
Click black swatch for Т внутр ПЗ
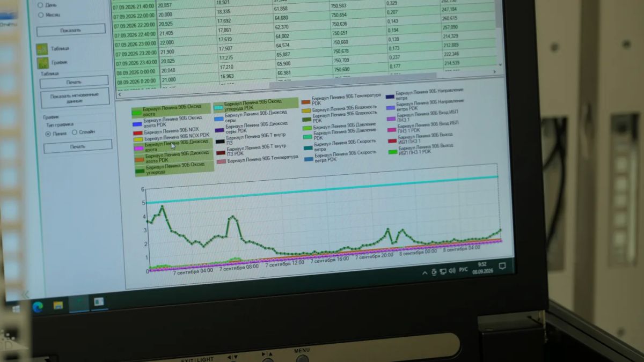tap(221, 142)
